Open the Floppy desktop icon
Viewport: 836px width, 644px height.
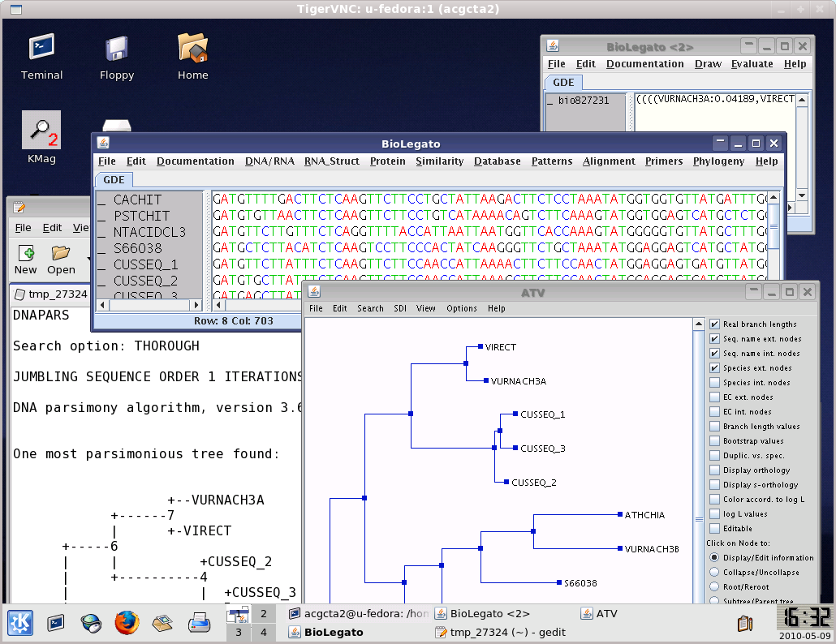pos(117,49)
